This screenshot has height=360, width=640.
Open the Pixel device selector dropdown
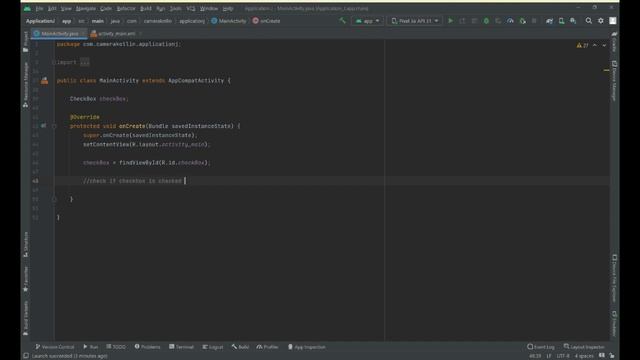pos(414,20)
